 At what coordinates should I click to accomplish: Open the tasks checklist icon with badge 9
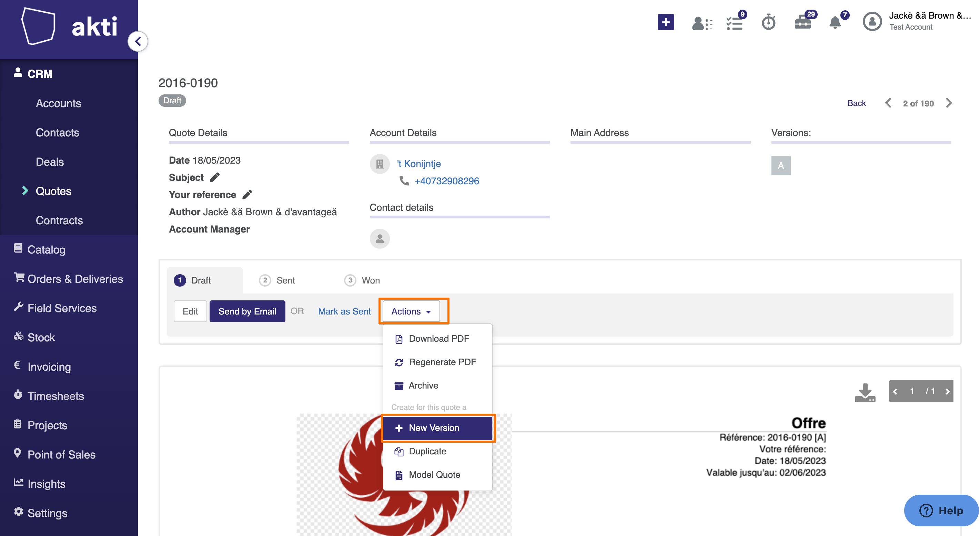click(x=735, y=23)
